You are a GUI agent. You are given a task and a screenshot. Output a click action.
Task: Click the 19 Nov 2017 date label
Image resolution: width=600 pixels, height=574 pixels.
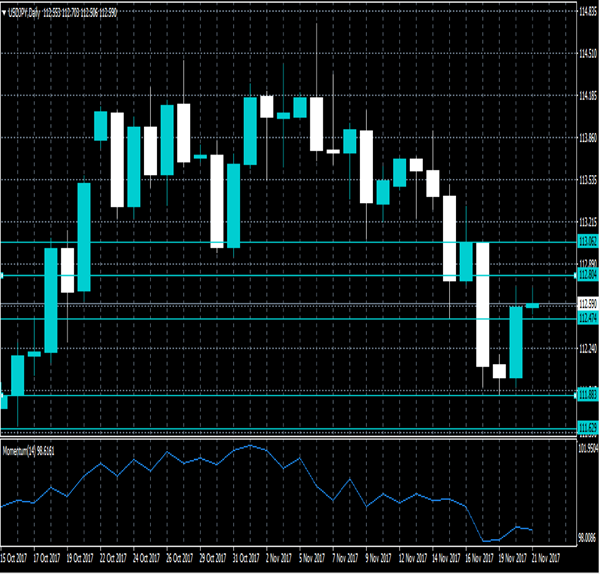click(x=512, y=558)
